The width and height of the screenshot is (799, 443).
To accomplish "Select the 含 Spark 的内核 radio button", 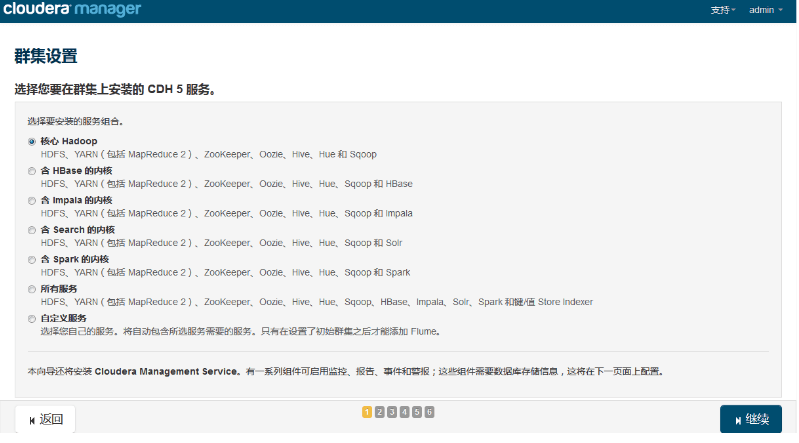I will (32, 259).
